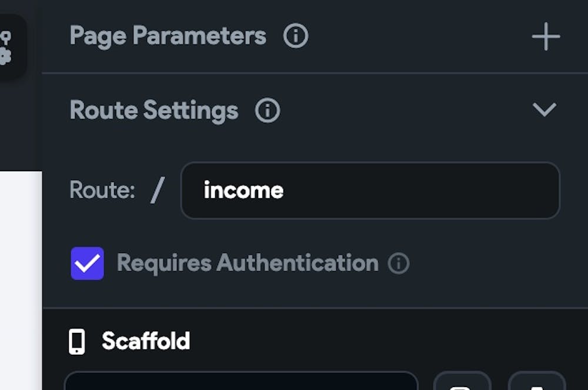Image resolution: width=588 pixels, height=390 pixels.
Task: Click the slash before the route field
Action: tap(156, 191)
